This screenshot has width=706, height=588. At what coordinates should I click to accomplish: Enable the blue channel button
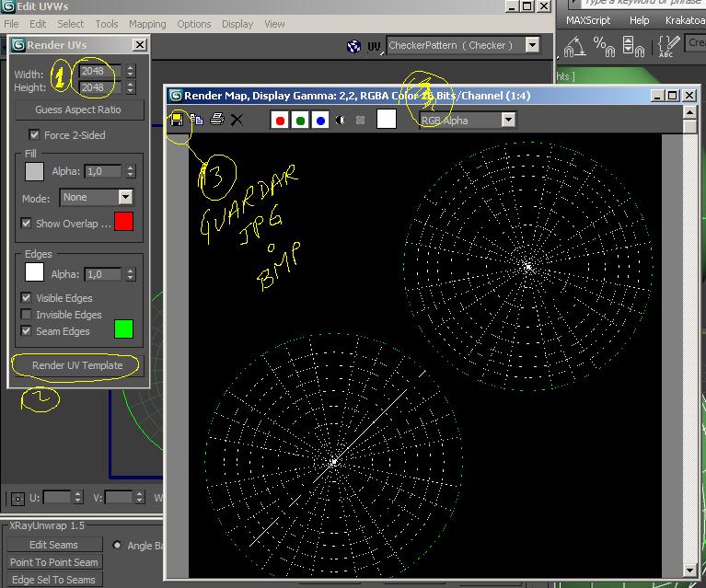click(320, 121)
